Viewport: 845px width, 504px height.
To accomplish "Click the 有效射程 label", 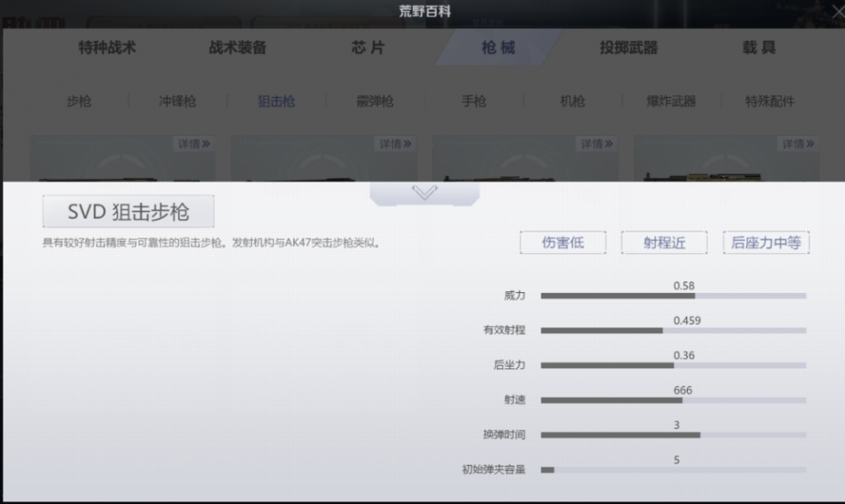I will [504, 329].
